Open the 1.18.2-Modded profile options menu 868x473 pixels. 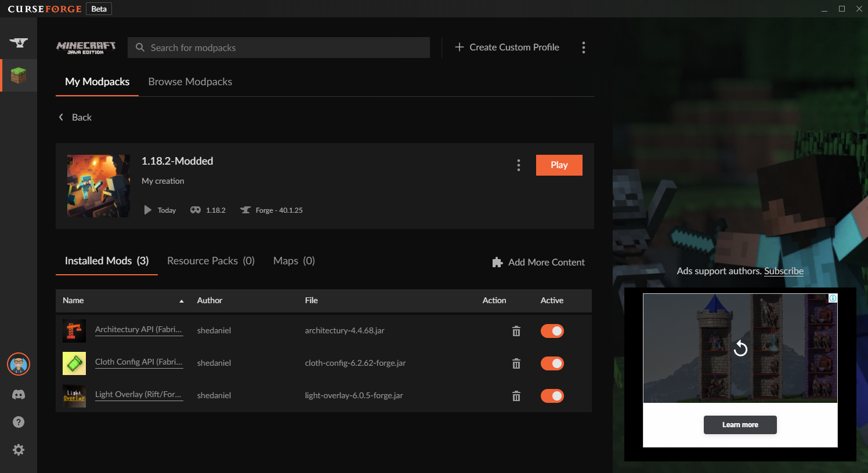pyautogui.click(x=518, y=165)
